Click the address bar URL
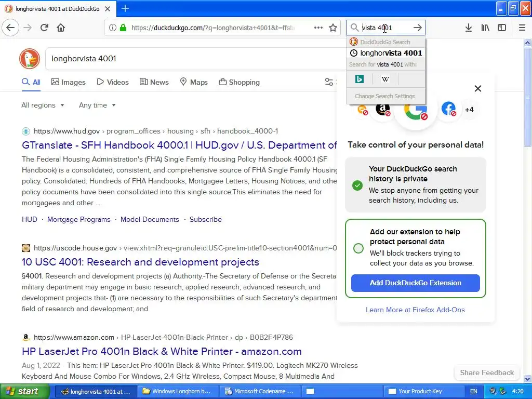Viewport: 532px width, 399px height. (x=212, y=28)
